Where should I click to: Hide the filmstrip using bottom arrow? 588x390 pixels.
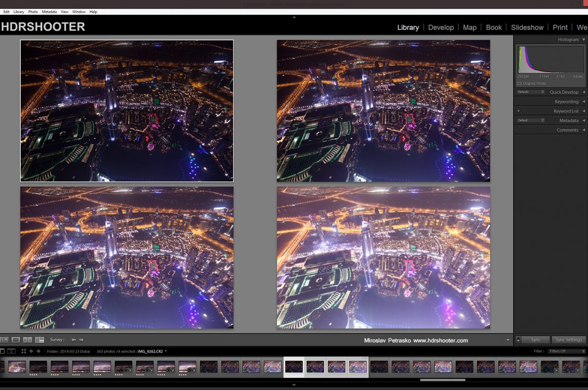(x=294, y=385)
